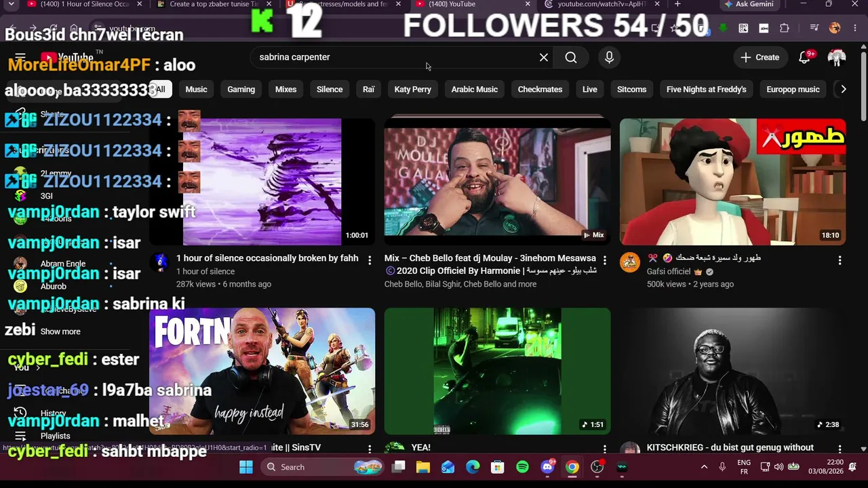868x488 pixels.
Task: Open the Ask Gemini button
Action: (748, 4)
